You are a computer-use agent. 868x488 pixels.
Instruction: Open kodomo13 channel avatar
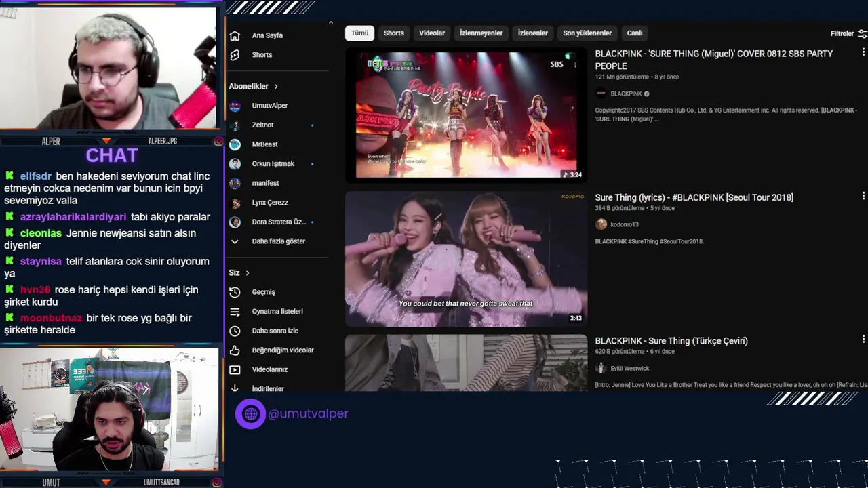[601, 224]
